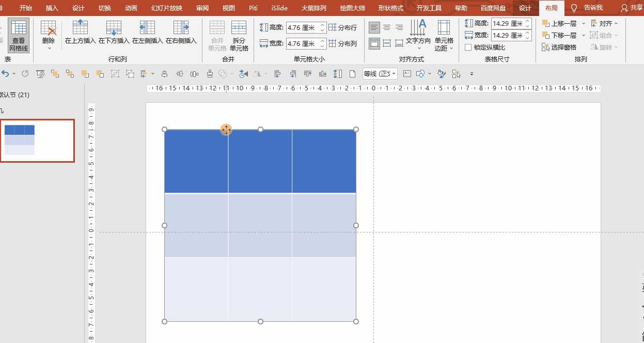Open customize quick access toolbar arrow
644x343 pixels.
[471, 74]
